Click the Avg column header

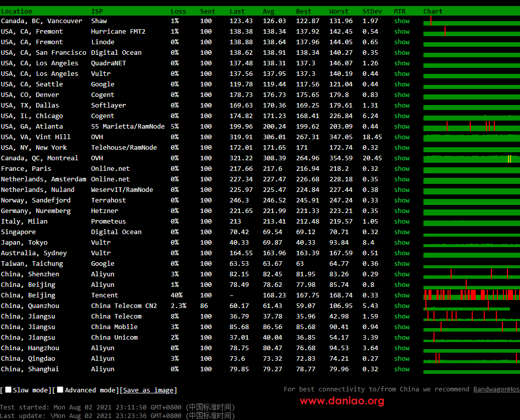pyautogui.click(x=269, y=11)
